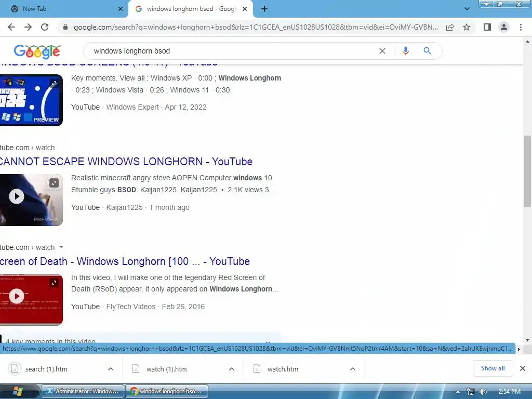Open the Windows BSOD screens video thumbnail
532x399 pixels.
[x=31, y=100]
